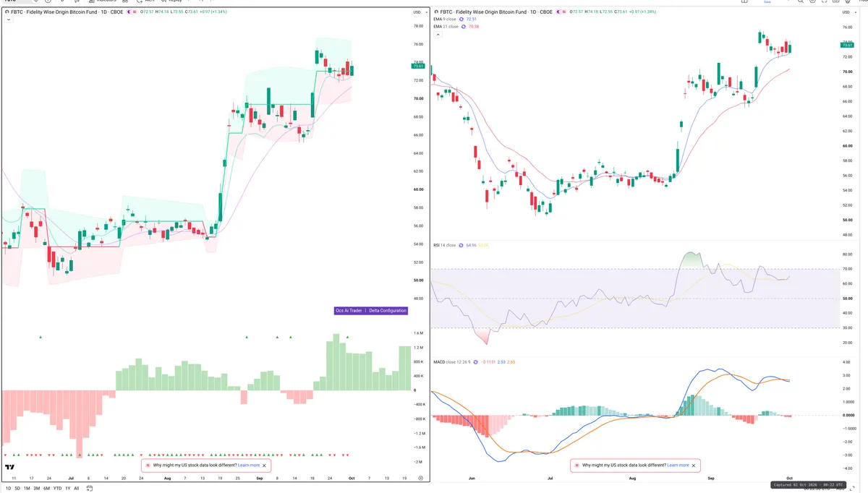868x493 pixels.
Task: Select the 6M time range
Action: pyautogui.click(x=46, y=489)
